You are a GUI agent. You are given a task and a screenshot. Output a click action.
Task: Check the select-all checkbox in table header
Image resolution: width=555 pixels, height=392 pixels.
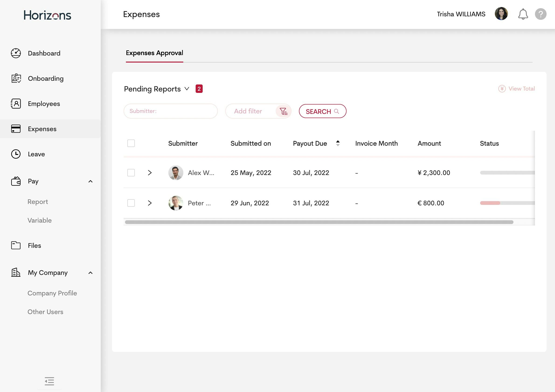[x=131, y=143]
